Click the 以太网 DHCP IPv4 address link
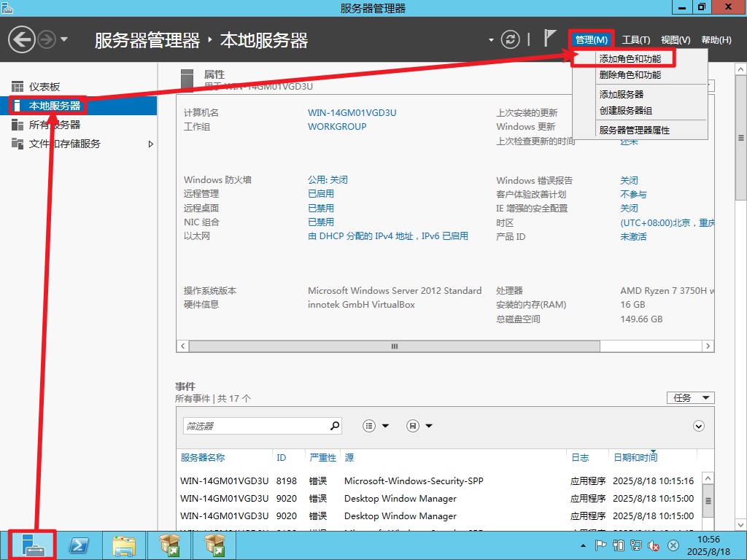The height and width of the screenshot is (560, 747). pos(388,236)
